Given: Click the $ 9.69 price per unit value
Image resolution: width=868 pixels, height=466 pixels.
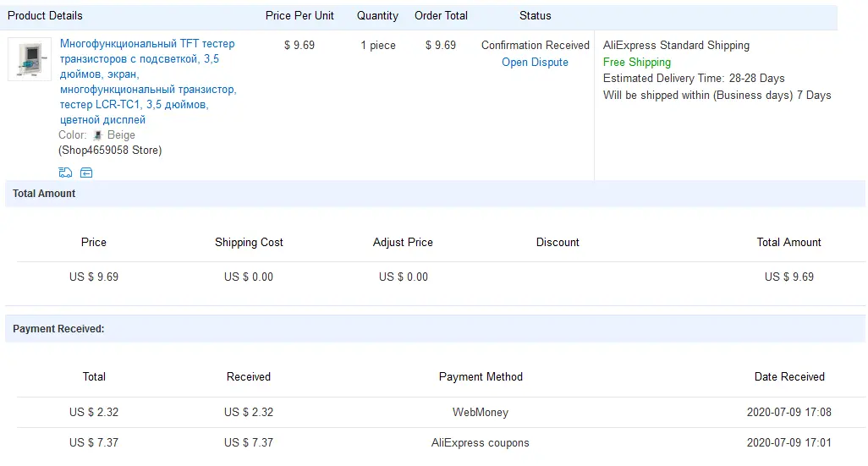Looking at the screenshot, I should [x=299, y=46].
